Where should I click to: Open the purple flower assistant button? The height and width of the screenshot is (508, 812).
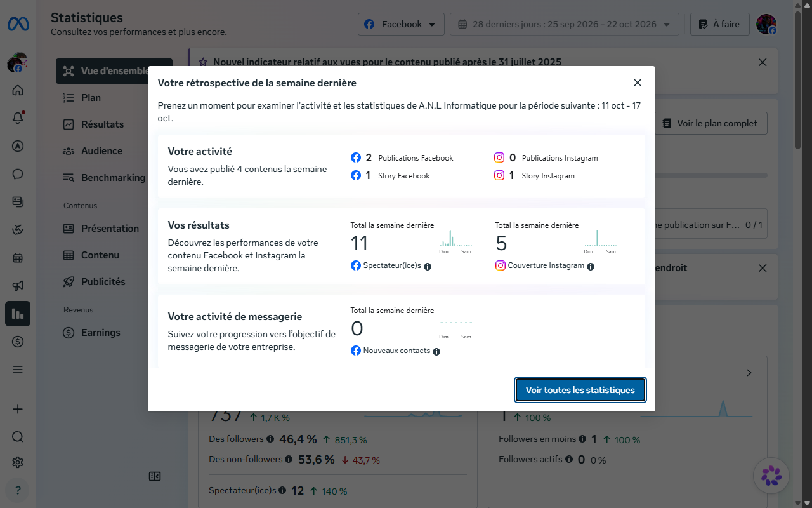[x=771, y=475]
